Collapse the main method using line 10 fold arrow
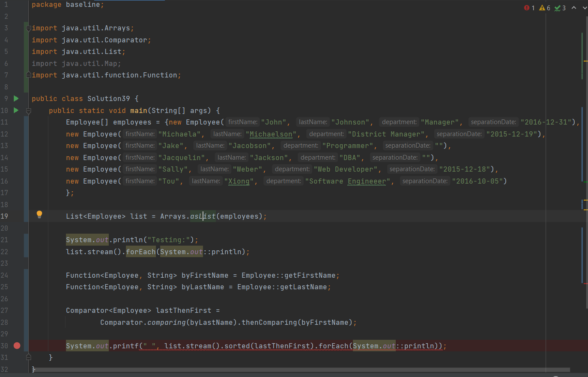The width and height of the screenshot is (588, 377). [28, 110]
